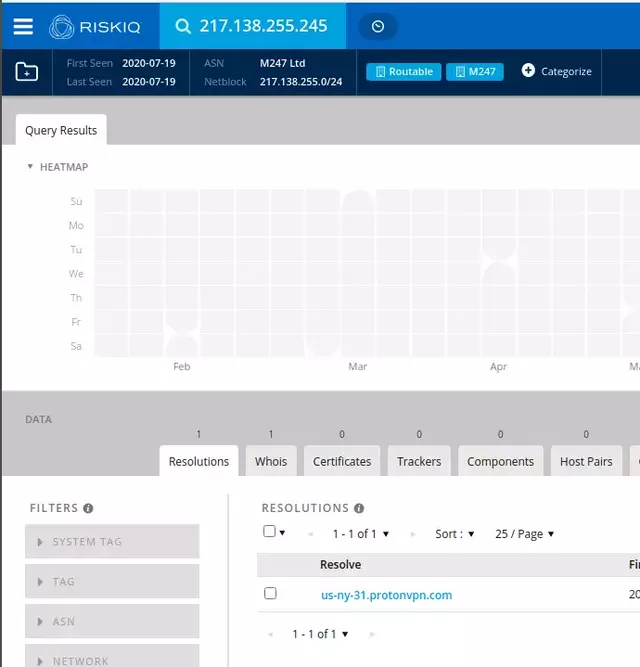Open the bottom 1 - 1 of 1 dropdown
The width and height of the screenshot is (640, 667).
pyautogui.click(x=320, y=634)
